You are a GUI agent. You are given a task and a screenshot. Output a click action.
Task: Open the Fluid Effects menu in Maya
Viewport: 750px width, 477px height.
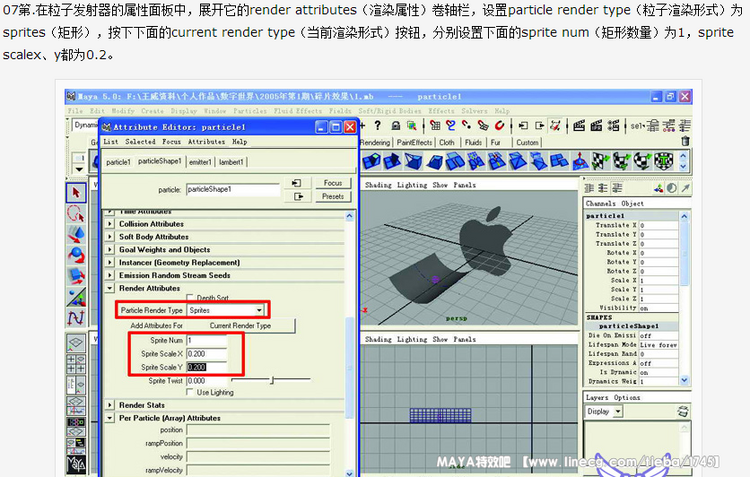pos(298,111)
